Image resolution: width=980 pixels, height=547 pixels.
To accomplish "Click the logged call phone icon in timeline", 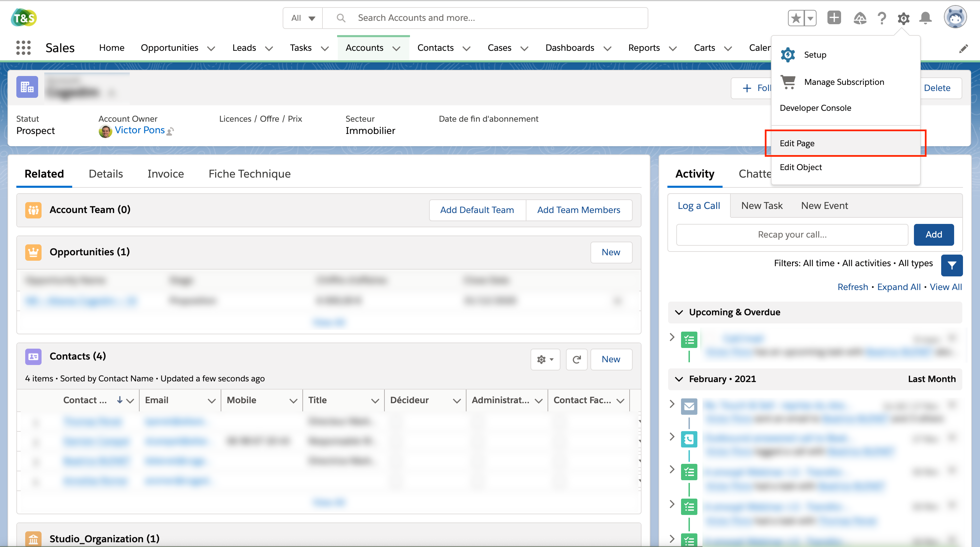I will tap(689, 439).
